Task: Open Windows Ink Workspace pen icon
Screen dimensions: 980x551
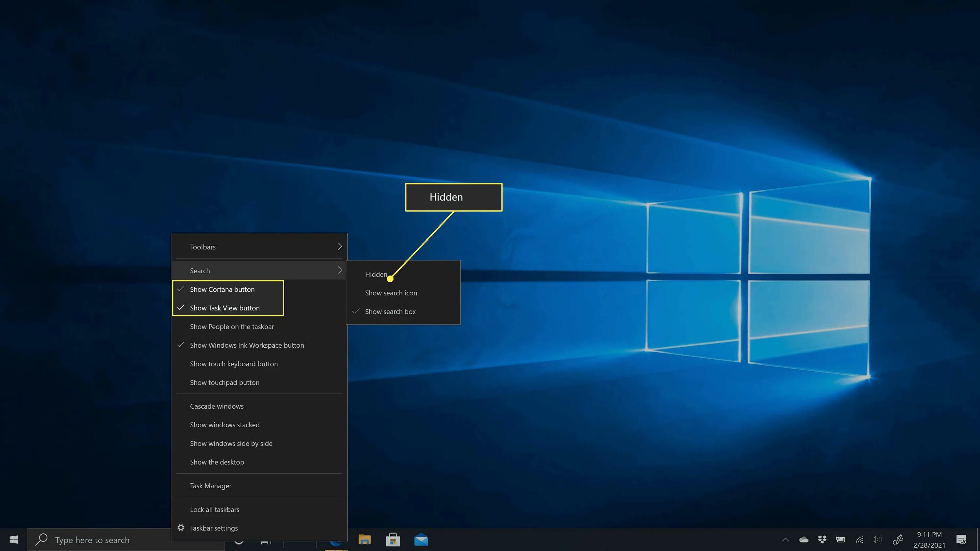Action: pyautogui.click(x=898, y=540)
